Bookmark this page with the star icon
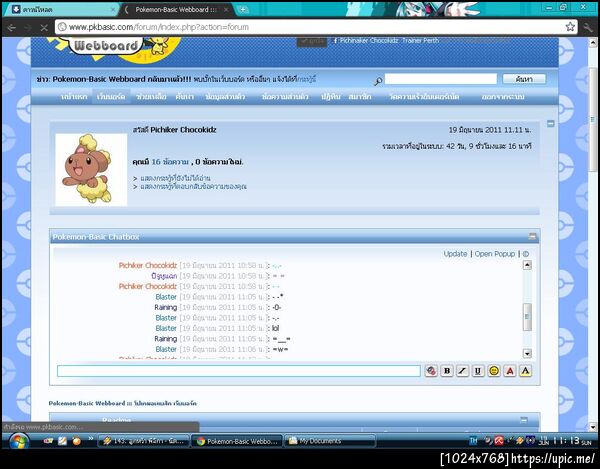 point(570,26)
